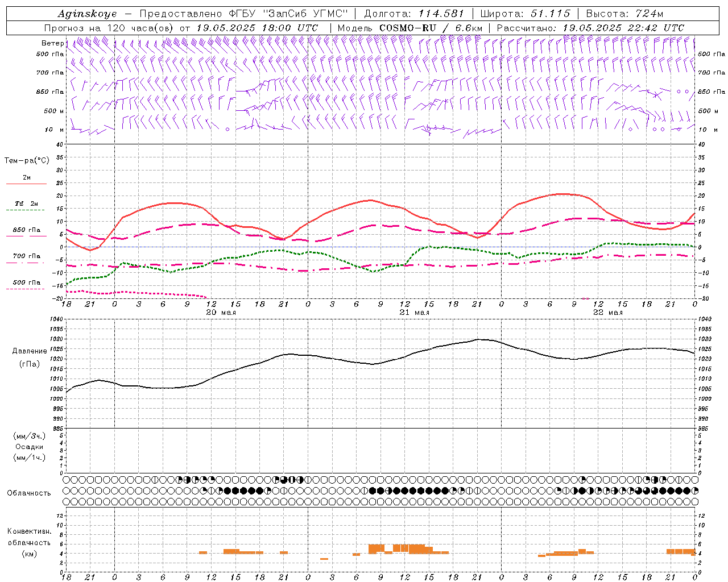Click the "Ветер" wind panel label

[x=52, y=43]
